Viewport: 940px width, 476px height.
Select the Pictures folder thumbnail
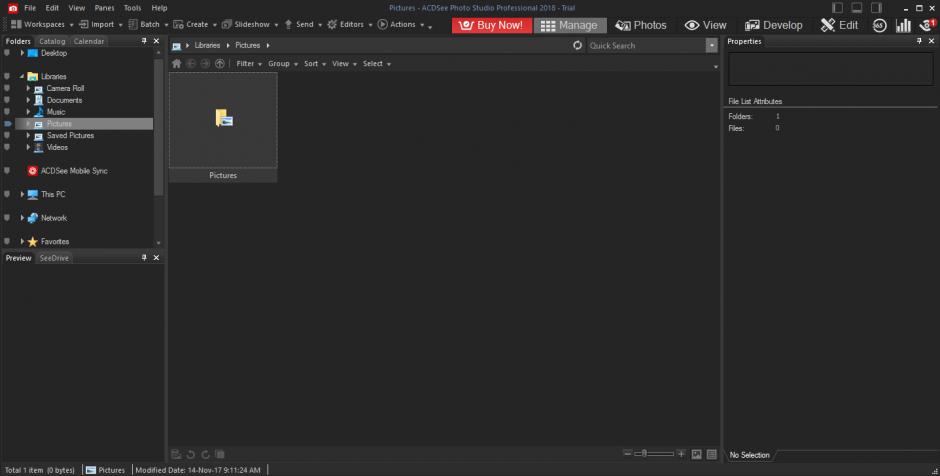click(x=223, y=127)
